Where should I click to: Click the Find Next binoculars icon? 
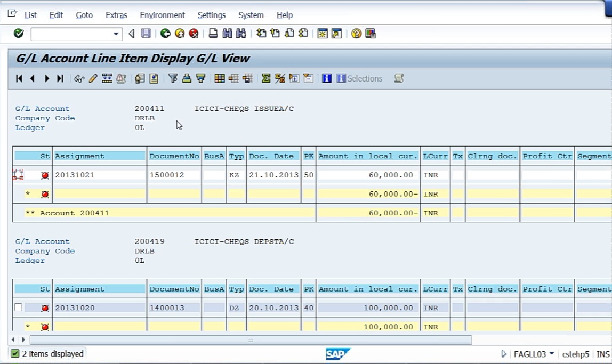tap(241, 34)
